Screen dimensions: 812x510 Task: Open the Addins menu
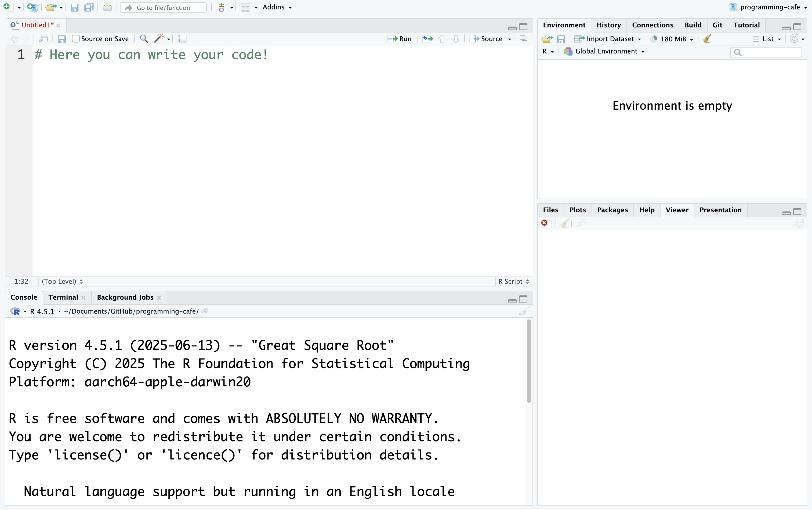coord(276,7)
